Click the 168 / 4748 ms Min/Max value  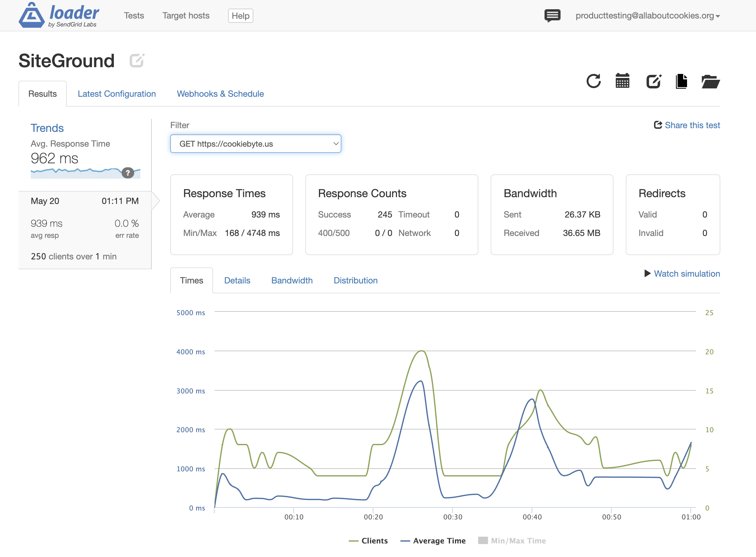tap(252, 233)
